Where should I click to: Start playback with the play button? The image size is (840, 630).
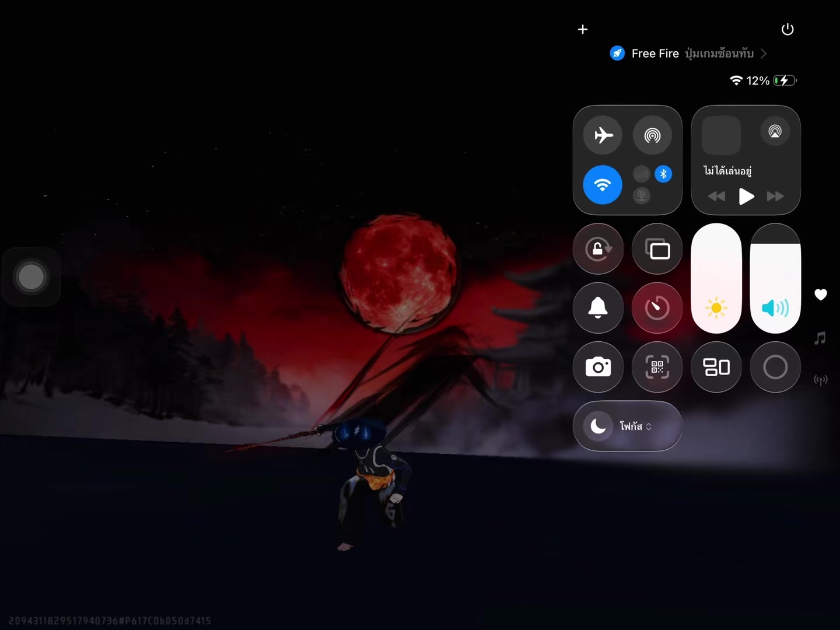click(746, 197)
